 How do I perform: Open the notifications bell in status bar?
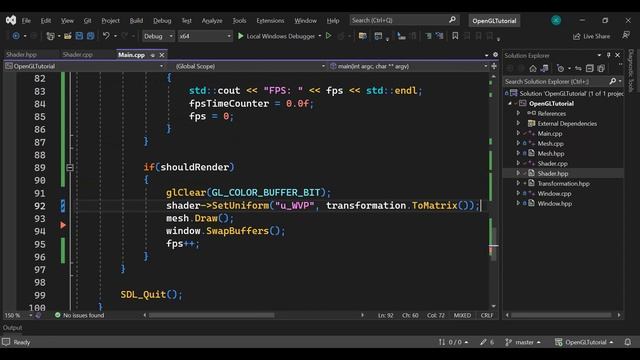[x=628, y=342]
